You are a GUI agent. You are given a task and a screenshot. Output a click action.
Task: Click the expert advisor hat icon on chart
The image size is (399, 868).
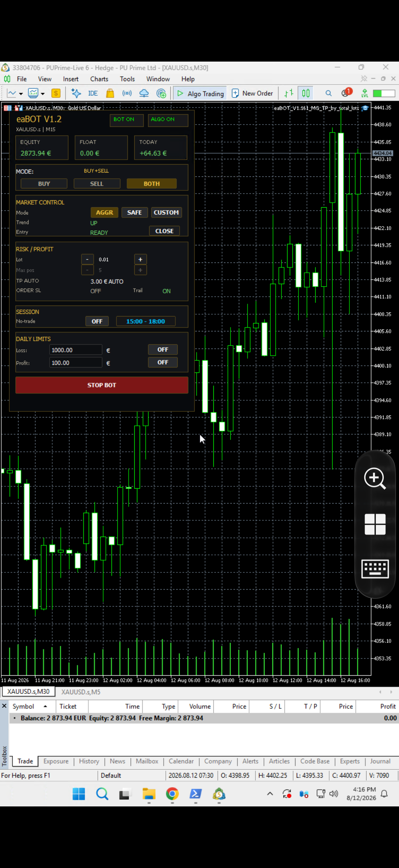click(365, 108)
